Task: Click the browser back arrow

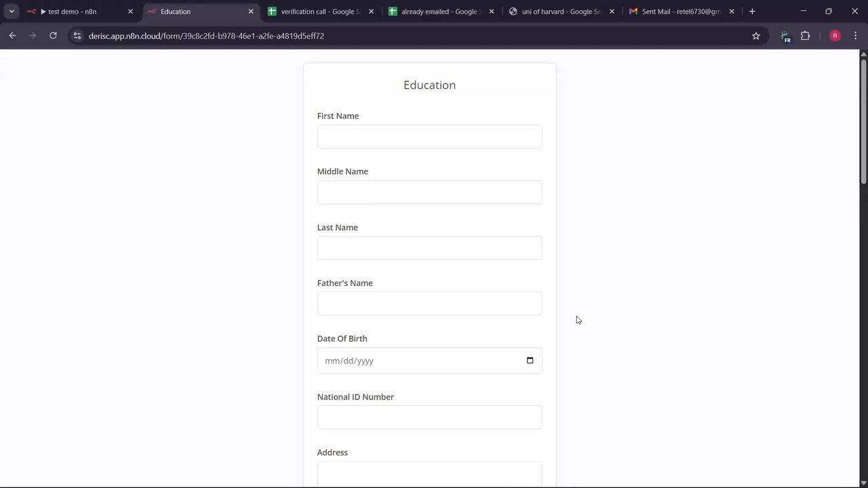Action: [12, 36]
